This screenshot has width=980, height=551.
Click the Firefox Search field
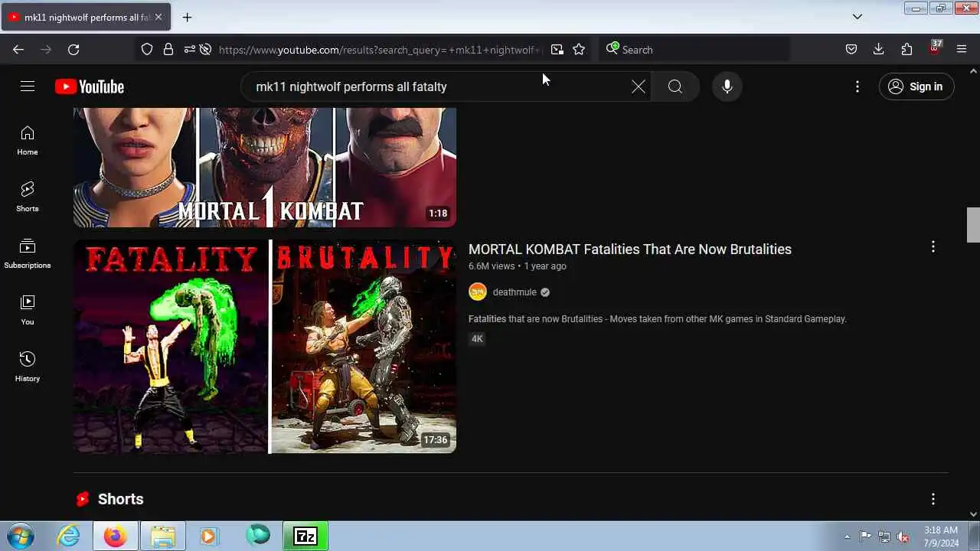(695, 49)
